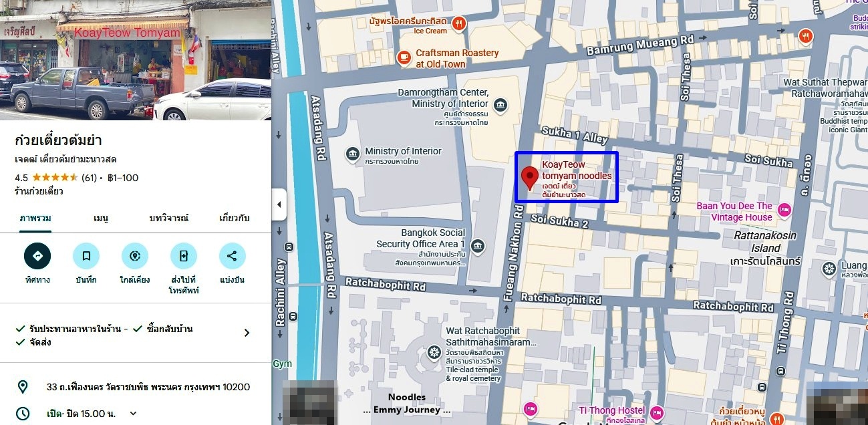Click the Share (แบ่งปัน) icon

(x=232, y=256)
